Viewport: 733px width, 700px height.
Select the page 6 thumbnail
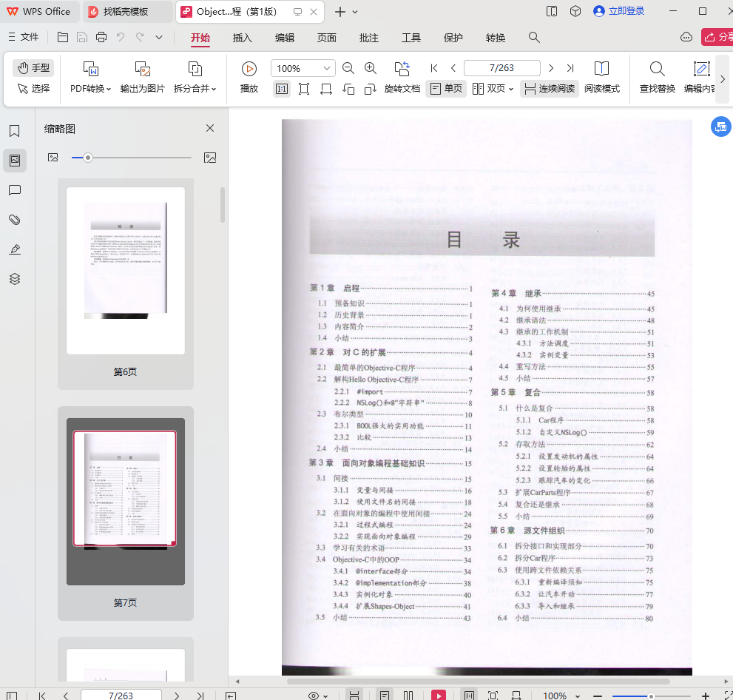(x=125, y=270)
